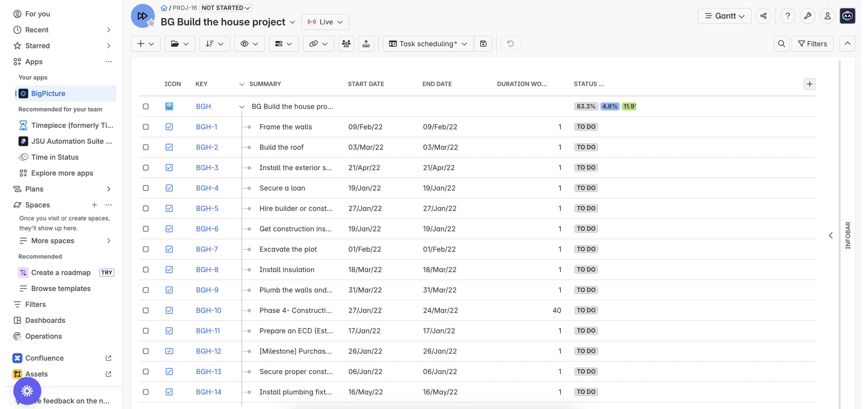Open the Live mode dropdown
The width and height of the screenshot is (868, 409).
(325, 22)
